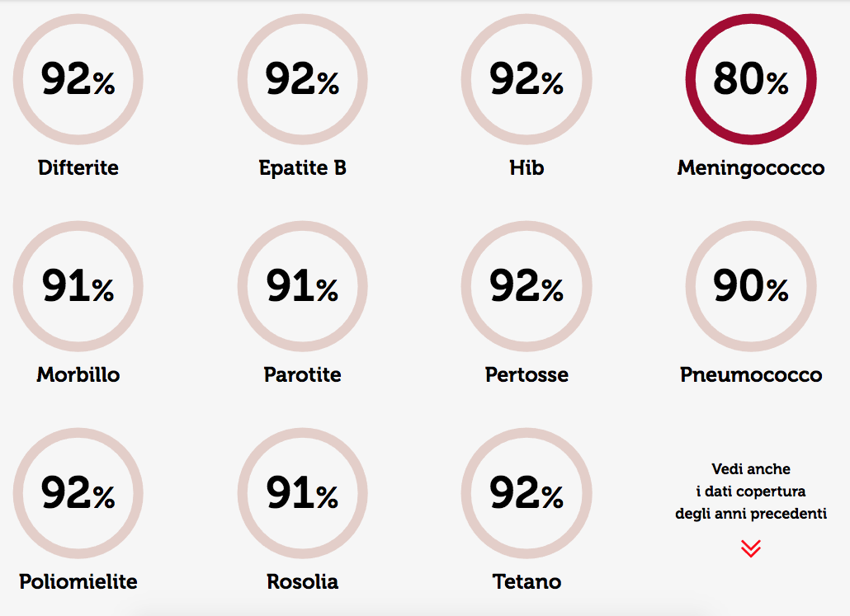Viewport: 850px width, 616px height.
Task: Click the Pneumococco label text
Action: [x=751, y=374]
